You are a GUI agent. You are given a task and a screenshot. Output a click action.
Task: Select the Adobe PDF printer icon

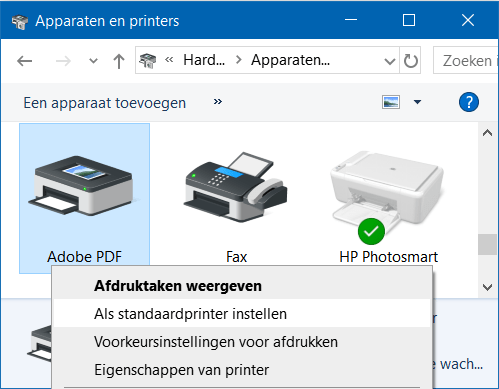(x=85, y=185)
